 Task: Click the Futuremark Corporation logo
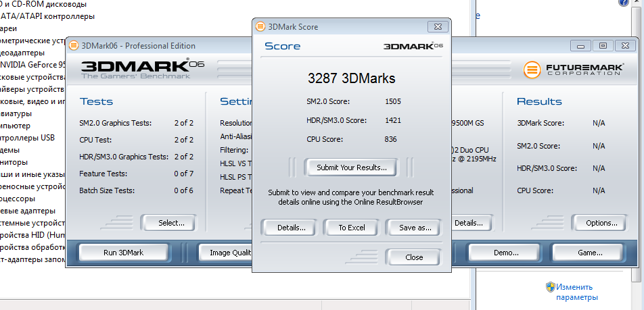click(574, 70)
